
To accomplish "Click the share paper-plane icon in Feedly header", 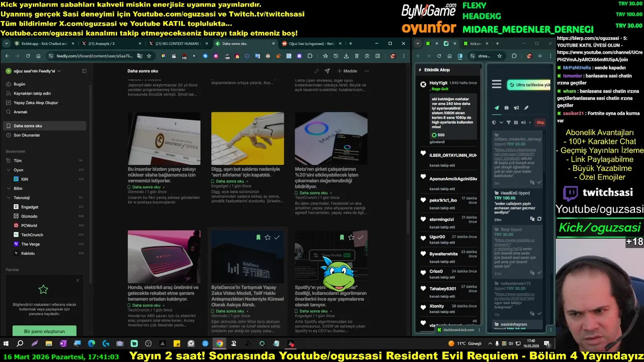I will coord(327,71).
